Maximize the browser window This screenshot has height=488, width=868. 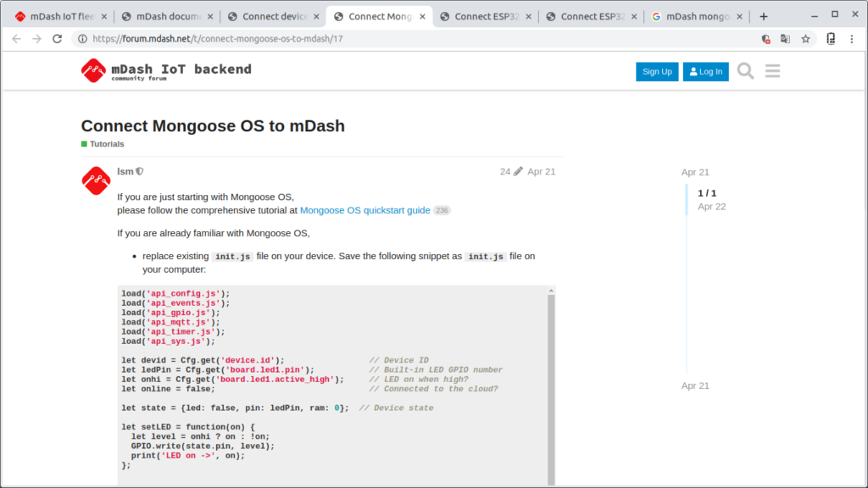(835, 14)
